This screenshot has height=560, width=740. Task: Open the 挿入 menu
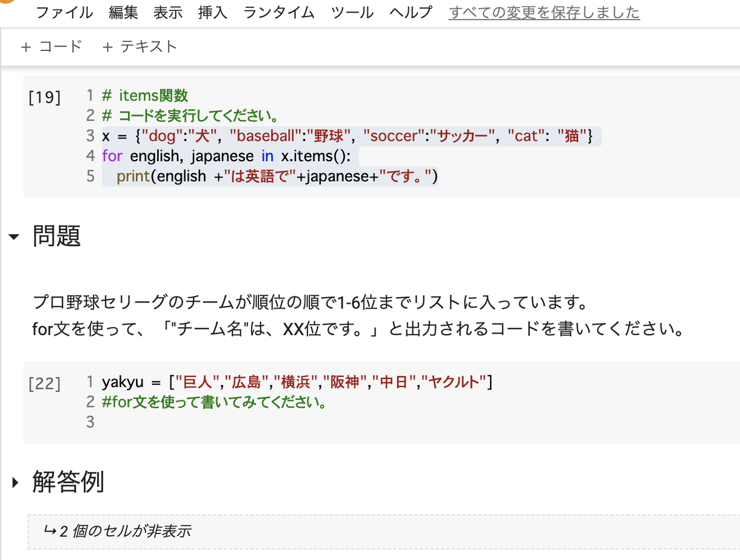click(212, 12)
